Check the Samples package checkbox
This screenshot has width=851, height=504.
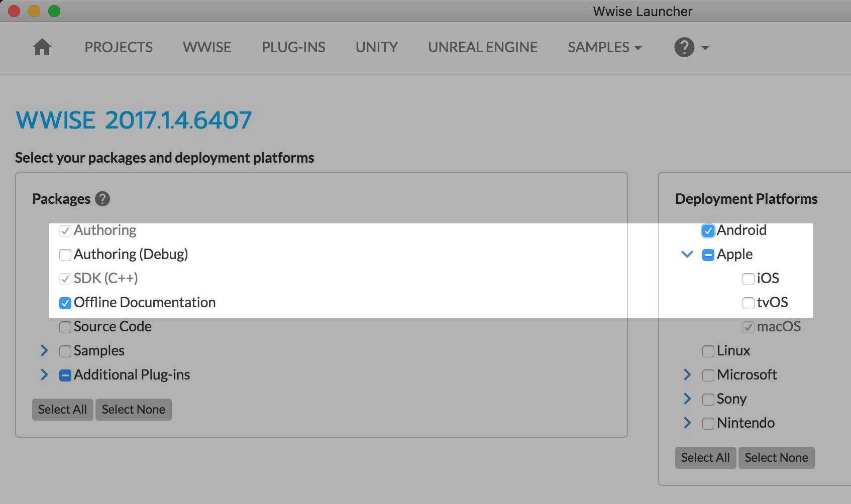coord(65,351)
